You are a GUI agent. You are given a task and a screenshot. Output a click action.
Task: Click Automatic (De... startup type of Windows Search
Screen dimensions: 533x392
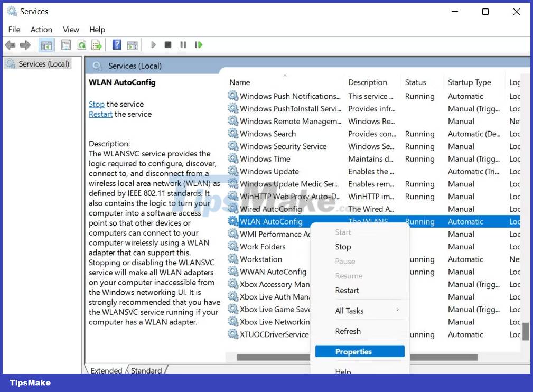pyautogui.click(x=474, y=134)
